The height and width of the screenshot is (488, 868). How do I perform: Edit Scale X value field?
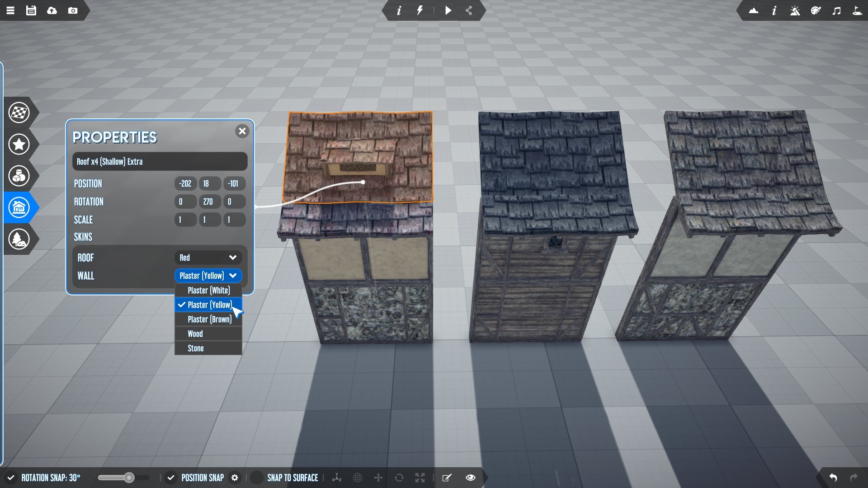click(185, 220)
